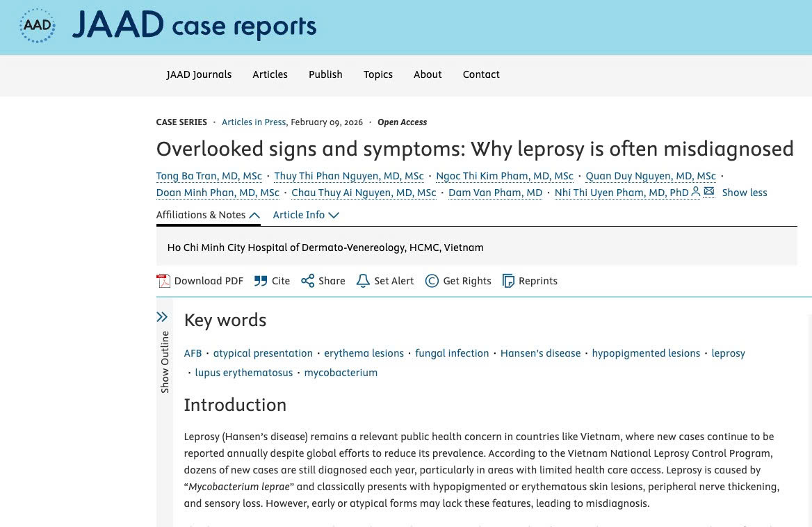This screenshot has height=527, width=812.
Task: Collapse author list with Show less
Action: pyautogui.click(x=744, y=193)
